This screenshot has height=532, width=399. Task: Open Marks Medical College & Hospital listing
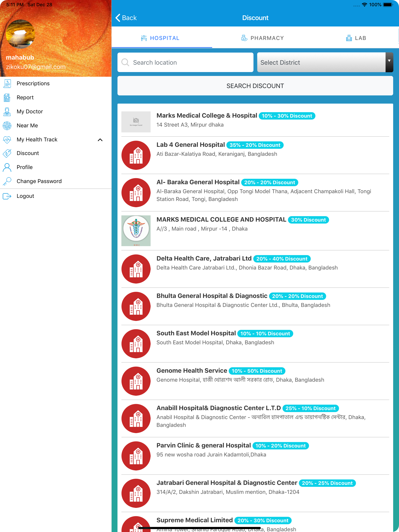click(255, 122)
